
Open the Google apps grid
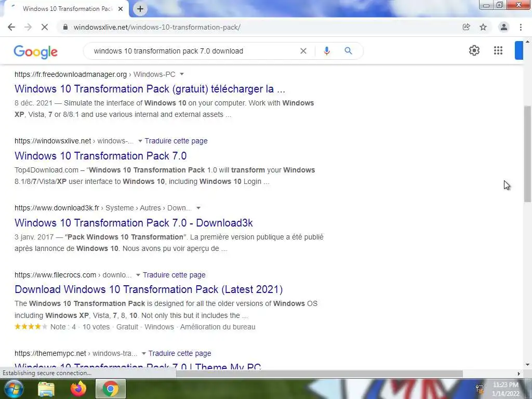[x=498, y=50]
